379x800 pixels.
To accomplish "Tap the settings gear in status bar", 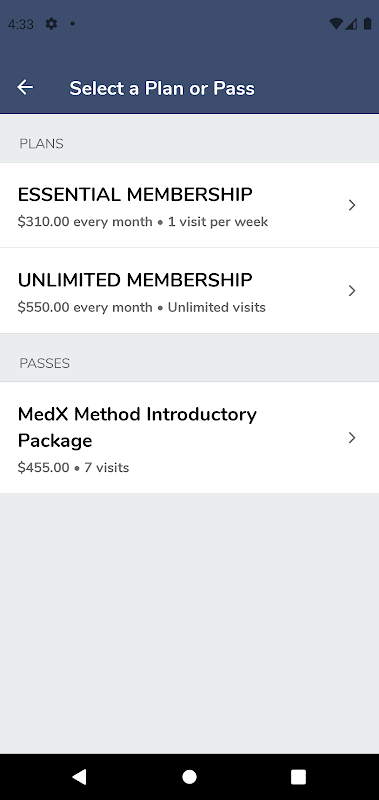I will [52, 23].
